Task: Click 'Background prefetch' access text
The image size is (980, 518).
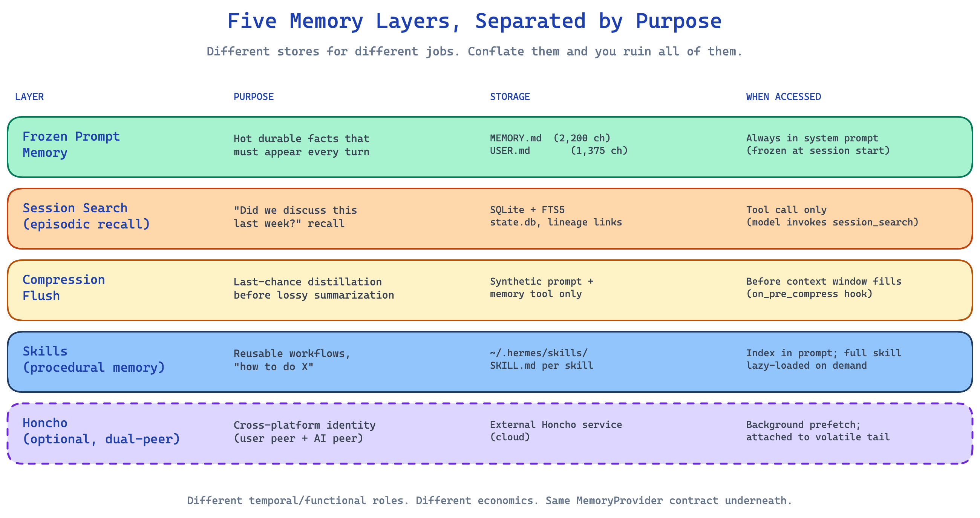Action: click(x=803, y=425)
